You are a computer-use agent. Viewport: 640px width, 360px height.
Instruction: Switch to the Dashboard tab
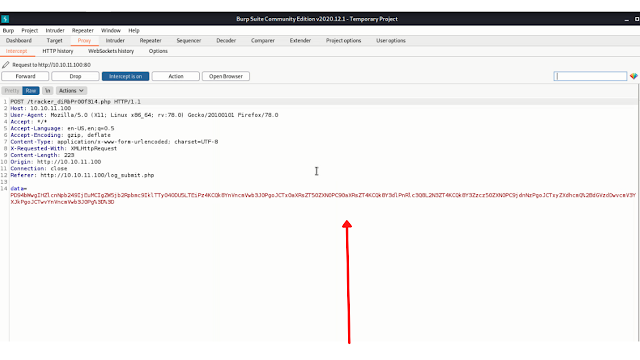pyautogui.click(x=19, y=40)
